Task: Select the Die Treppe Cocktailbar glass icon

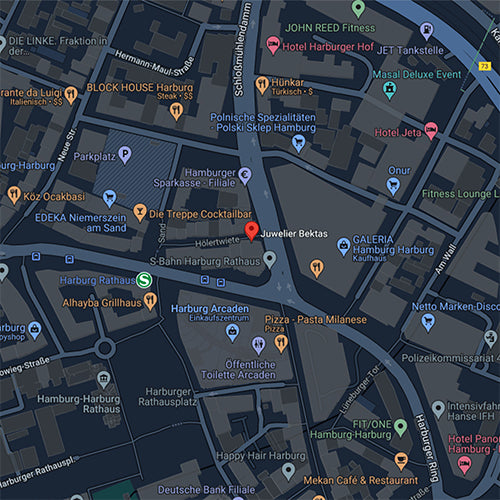Action: (x=140, y=213)
